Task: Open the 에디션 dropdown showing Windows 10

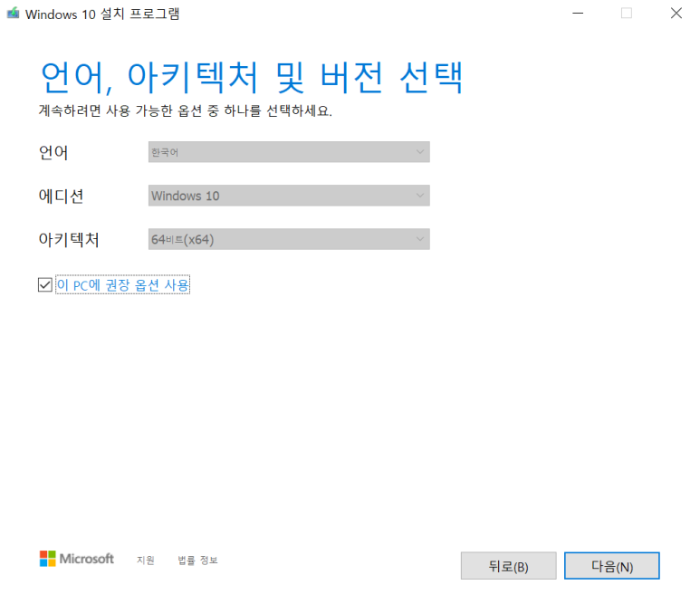Action: 289,196
